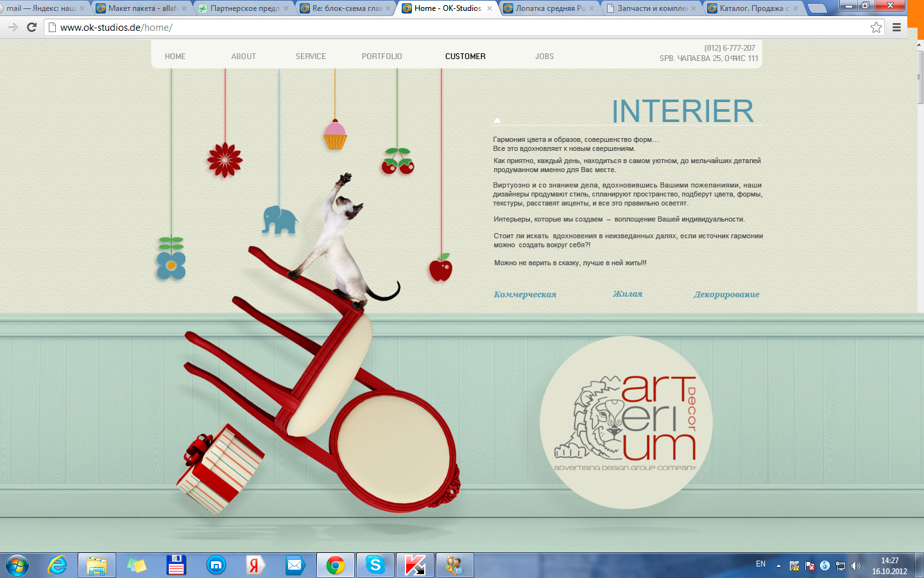Click the address SPB. ЧАПАЕВА 25
This screenshot has width=924, height=578.
point(708,58)
